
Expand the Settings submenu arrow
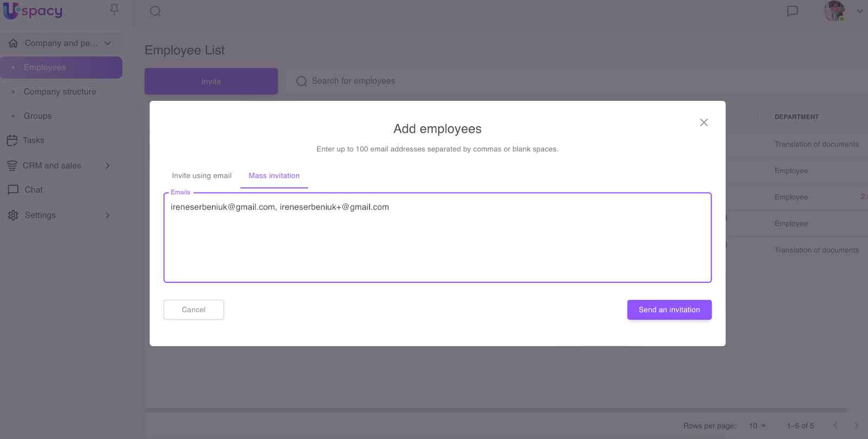pos(107,215)
